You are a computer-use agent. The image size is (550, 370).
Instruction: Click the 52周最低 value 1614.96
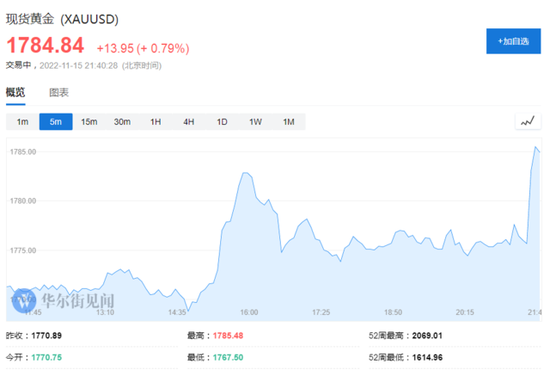coord(427,357)
